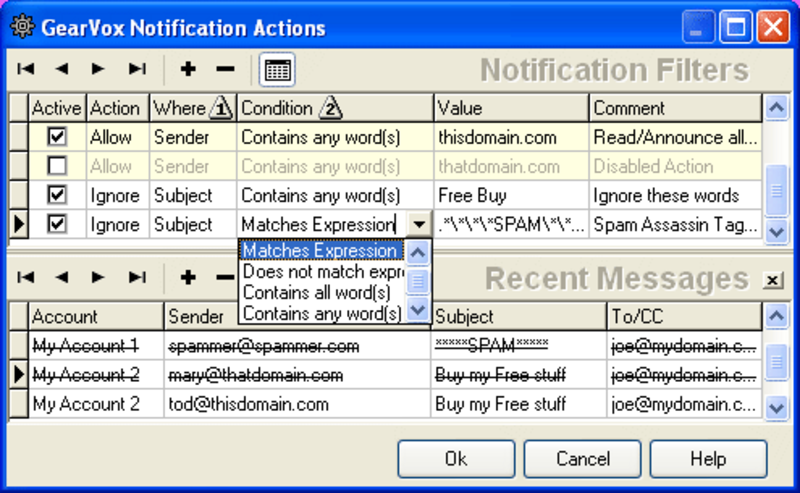Click the Comment column header
Screen dimensions: 800x493
coord(676,108)
